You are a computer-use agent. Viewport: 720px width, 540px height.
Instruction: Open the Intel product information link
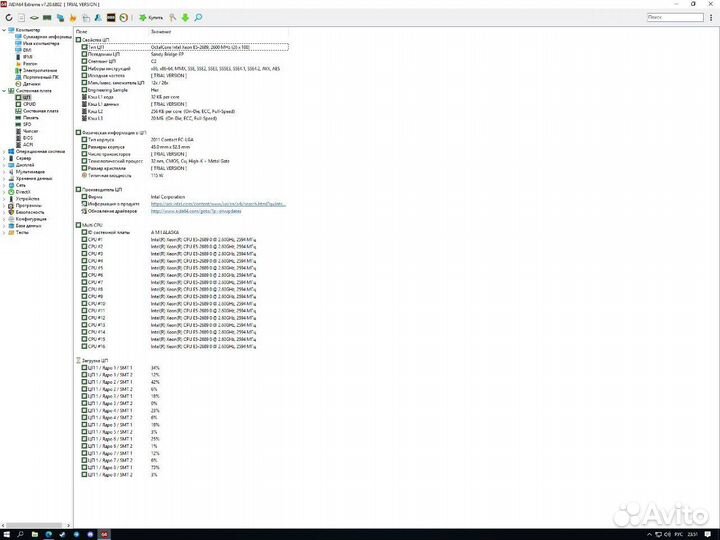210,203
